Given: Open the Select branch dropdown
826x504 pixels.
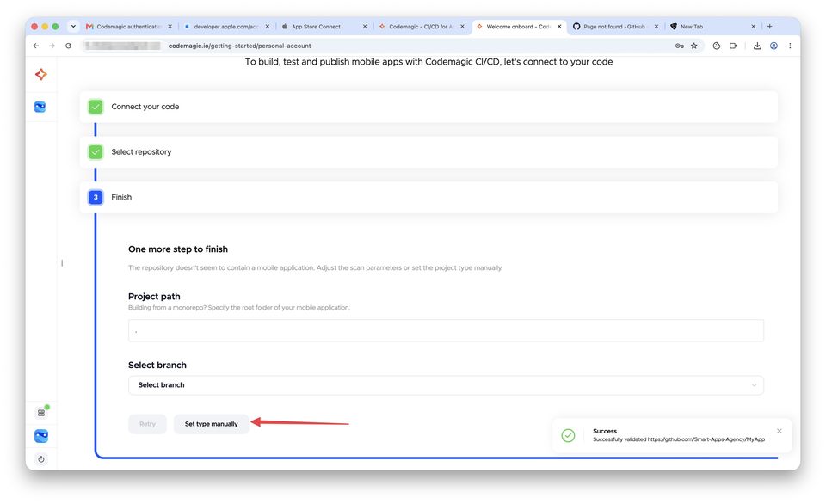Looking at the screenshot, I should pos(446,385).
